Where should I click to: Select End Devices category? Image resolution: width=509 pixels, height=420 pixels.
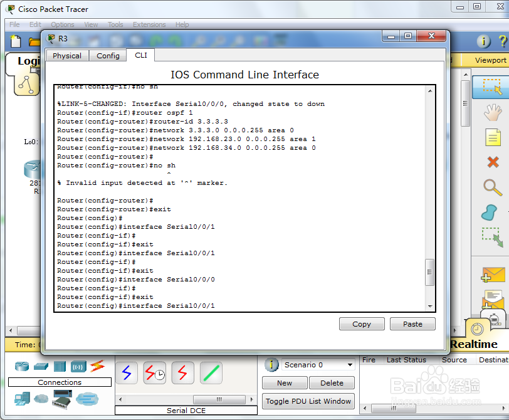point(22,399)
